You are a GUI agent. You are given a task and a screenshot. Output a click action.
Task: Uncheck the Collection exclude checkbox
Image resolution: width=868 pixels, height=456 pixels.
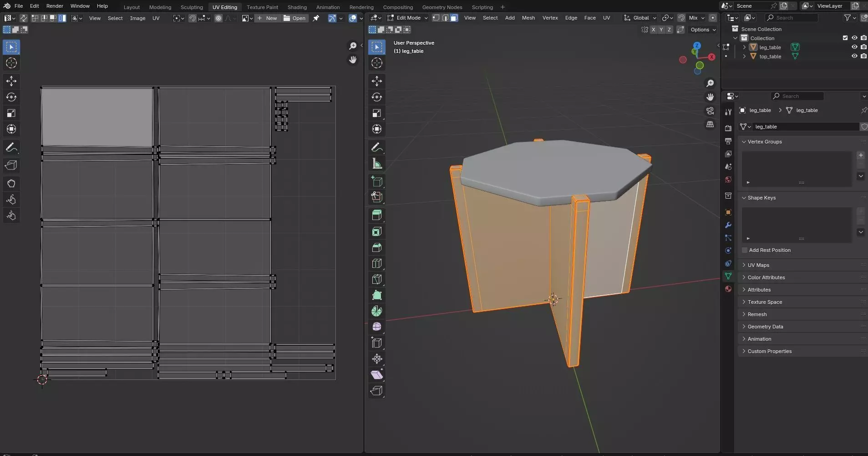845,38
